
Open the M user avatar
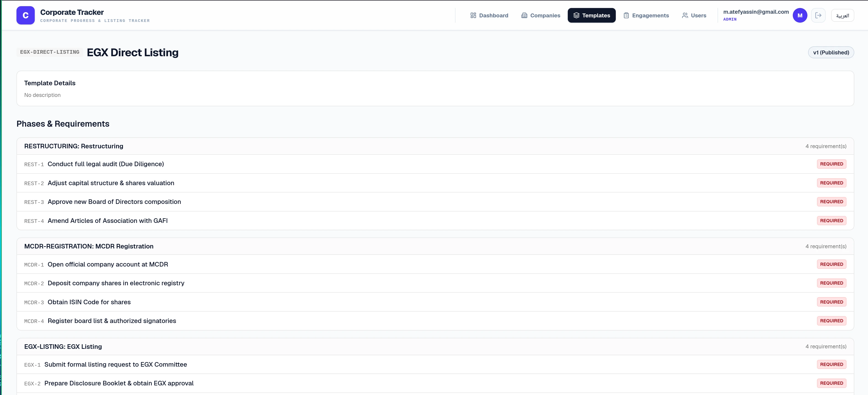point(800,15)
